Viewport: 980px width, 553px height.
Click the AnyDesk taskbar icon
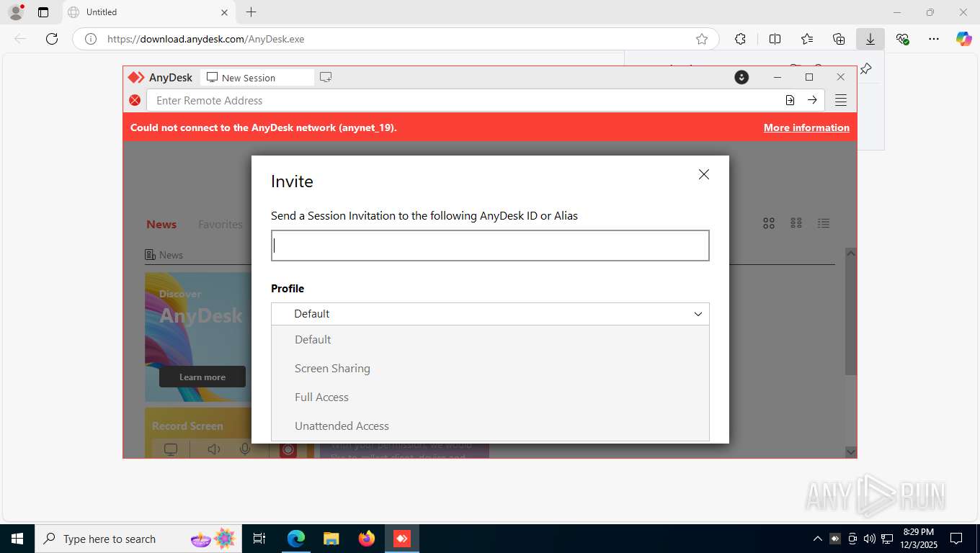402,539
